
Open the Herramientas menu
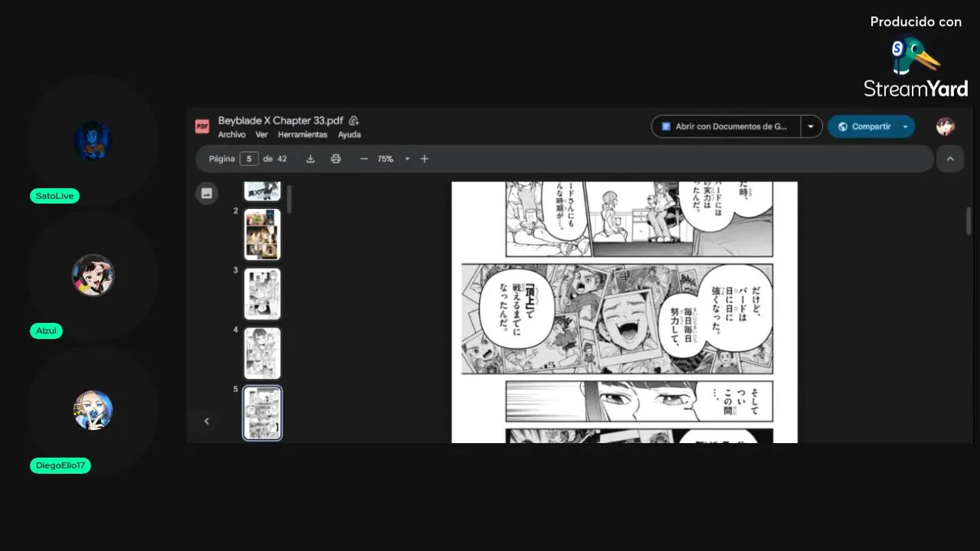[302, 135]
